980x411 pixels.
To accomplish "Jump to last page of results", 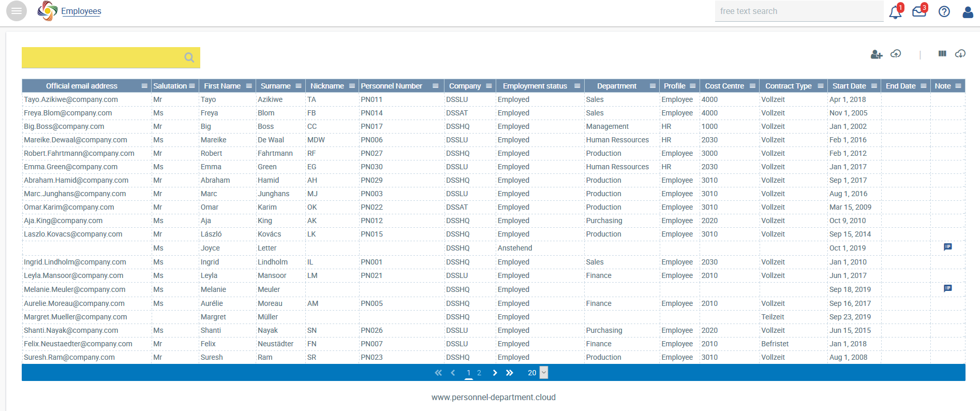I will (x=510, y=373).
